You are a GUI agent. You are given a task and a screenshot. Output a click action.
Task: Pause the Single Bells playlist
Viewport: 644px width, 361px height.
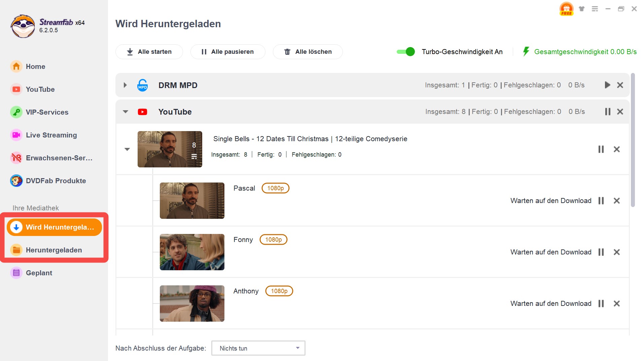(601, 149)
